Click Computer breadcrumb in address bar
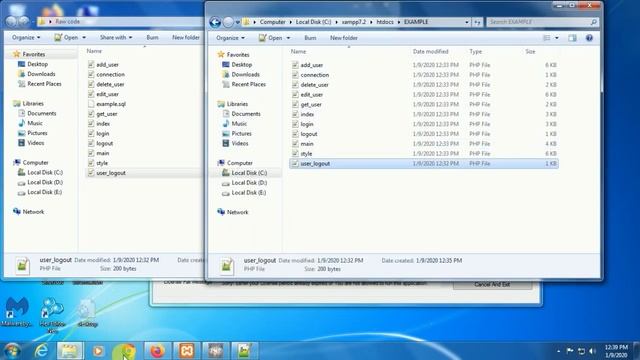640x360 pixels. [x=273, y=22]
